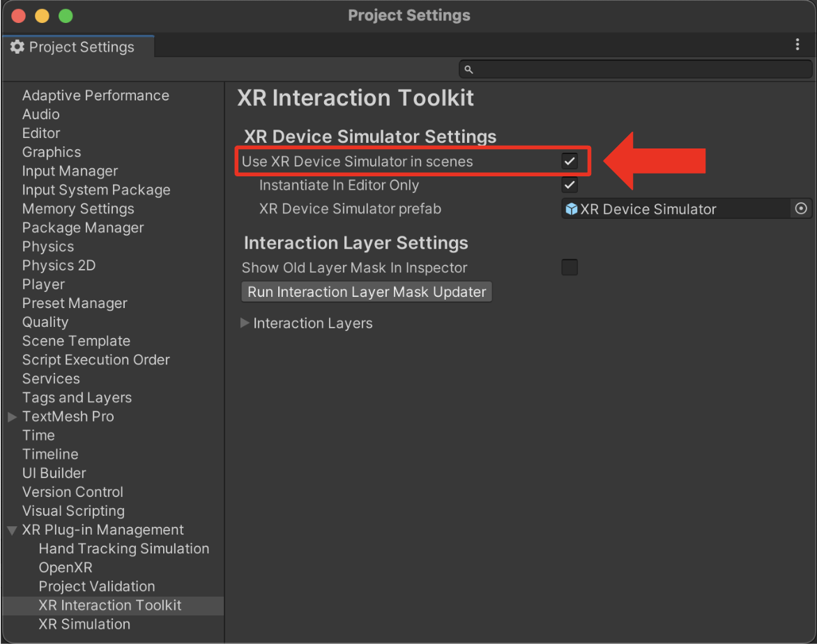Open Graphics settings
The width and height of the screenshot is (817, 644).
click(52, 152)
